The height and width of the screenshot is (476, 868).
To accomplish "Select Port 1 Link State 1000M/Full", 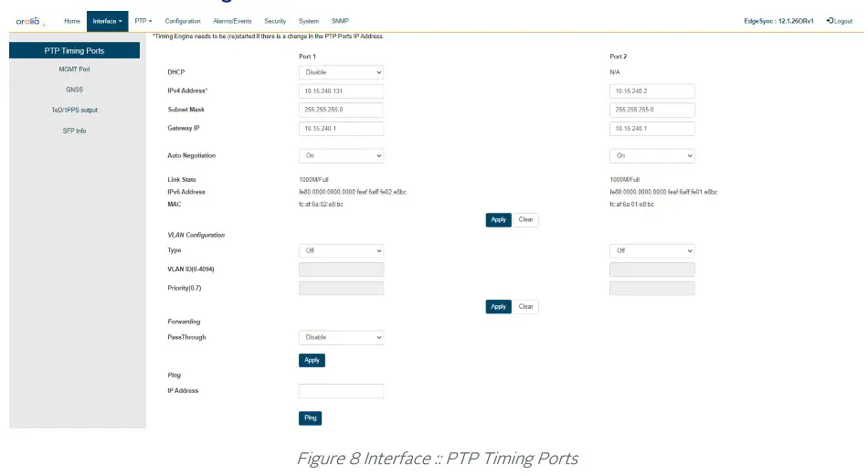I will [314, 180].
